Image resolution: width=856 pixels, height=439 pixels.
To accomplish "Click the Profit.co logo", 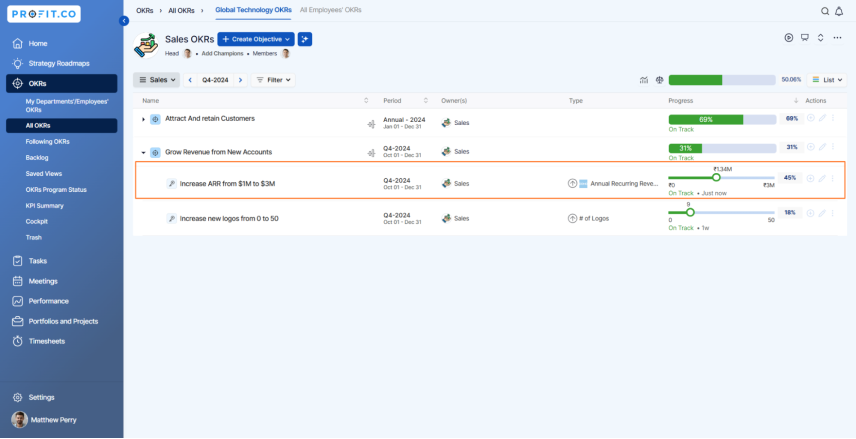I will pyautogui.click(x=44, y=14).
